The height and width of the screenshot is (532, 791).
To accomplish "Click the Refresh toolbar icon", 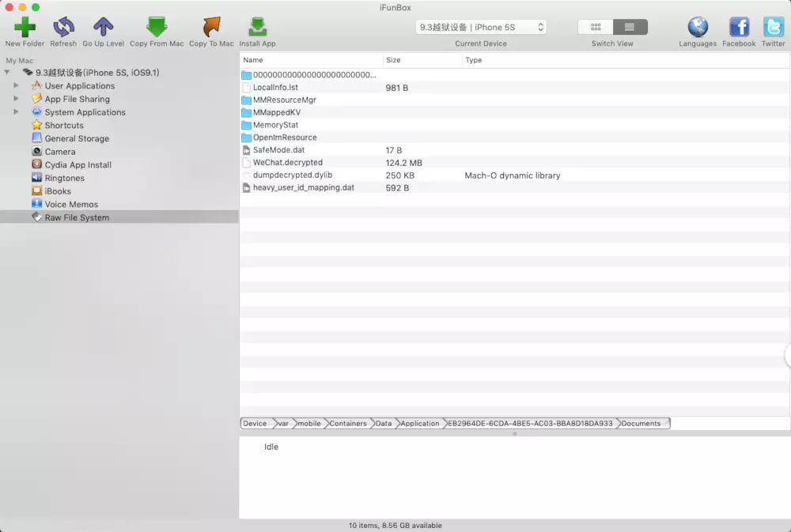I will pyautogui.click(x=63, y=26).
